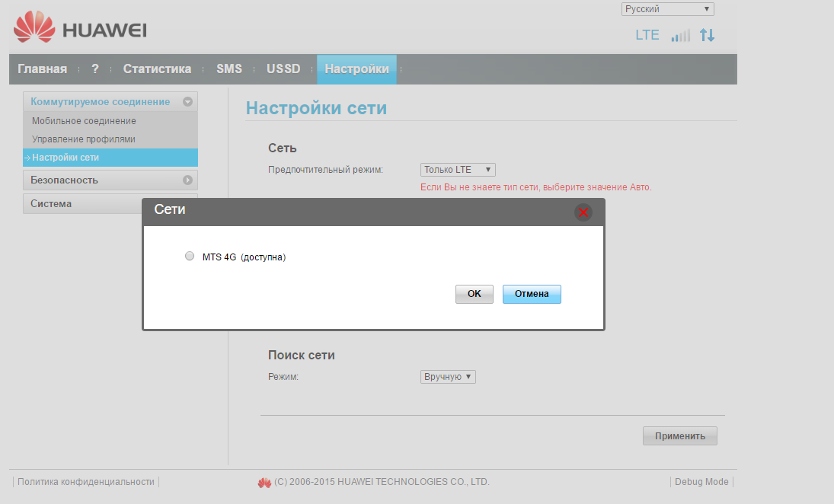Click the Применить button
This screenshot has width=834, height=504.
pyautogui.click(x=680, y=436)
